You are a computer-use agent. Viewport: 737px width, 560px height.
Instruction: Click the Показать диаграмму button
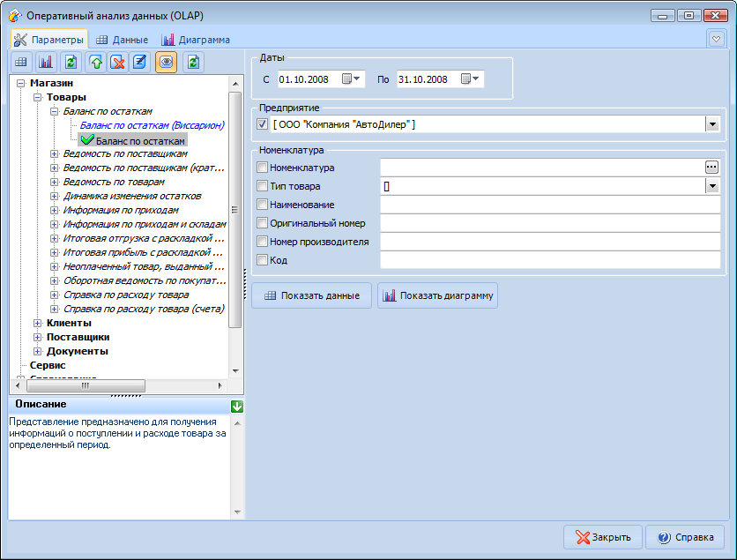tap(438, 295)
